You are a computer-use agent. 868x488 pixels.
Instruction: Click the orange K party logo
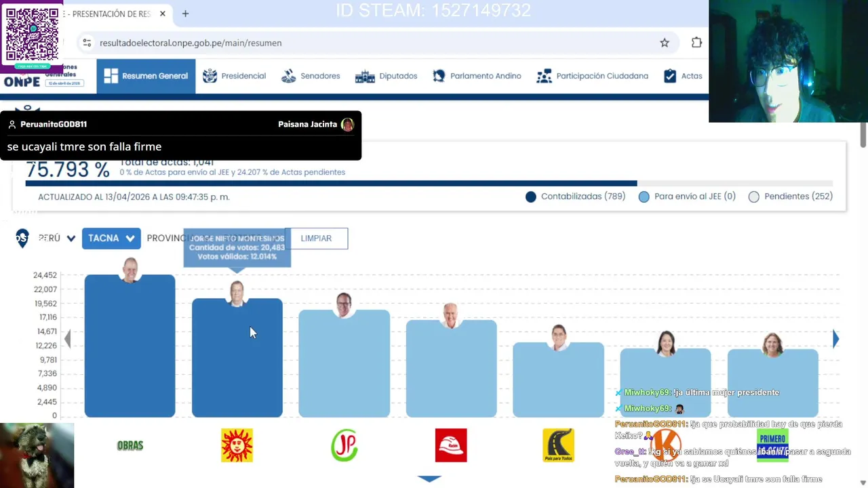click(665, 445)
